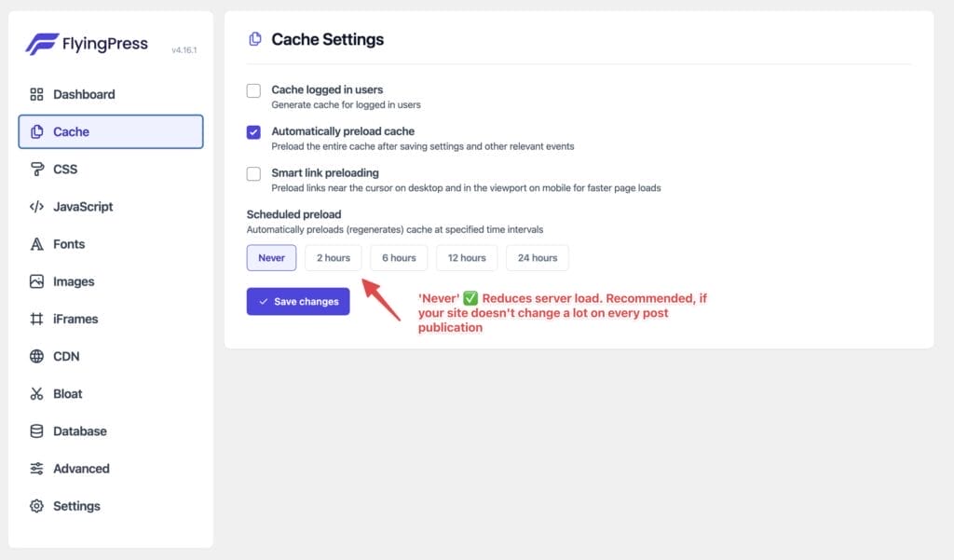The image size is (954, 560).
Task: Click the Advanced sliders icon
Action: coord(37,469)
